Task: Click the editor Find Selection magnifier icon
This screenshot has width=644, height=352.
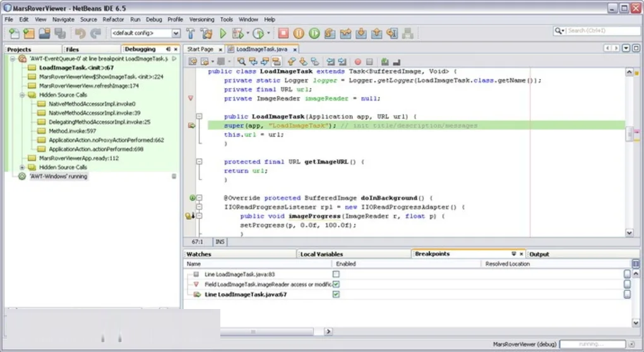Action: click(241, 62)
